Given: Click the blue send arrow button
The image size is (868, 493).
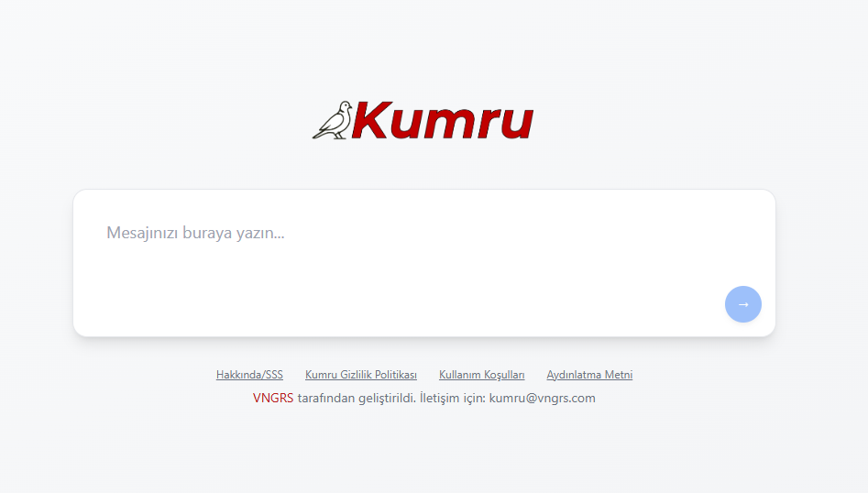Looking at the screenshot, I should [742, 304].
